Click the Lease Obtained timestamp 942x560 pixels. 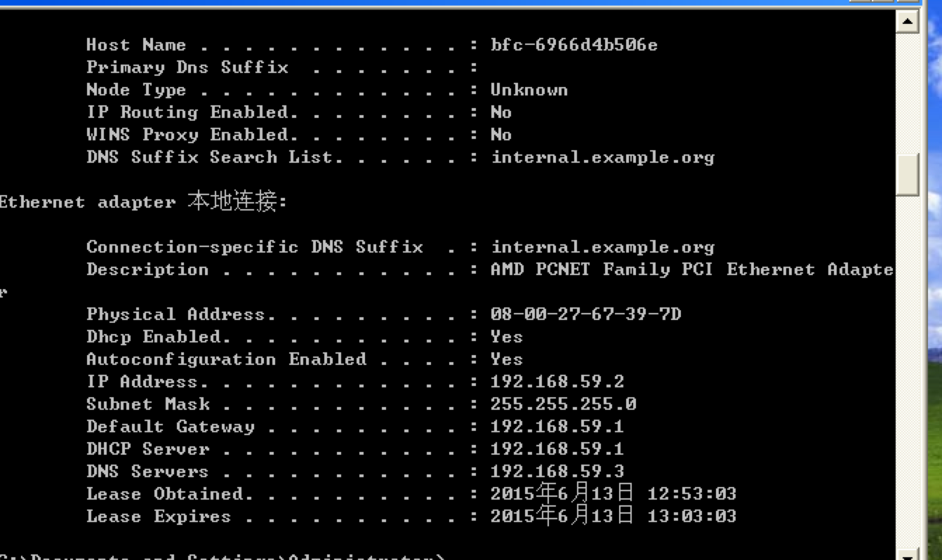click(x=613, y=494)
